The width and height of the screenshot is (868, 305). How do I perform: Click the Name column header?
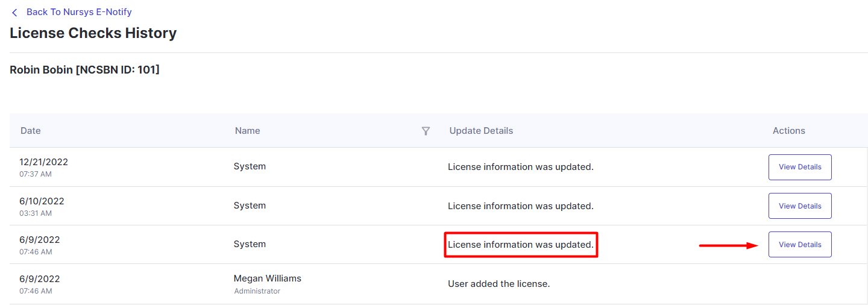click(247, 131)
